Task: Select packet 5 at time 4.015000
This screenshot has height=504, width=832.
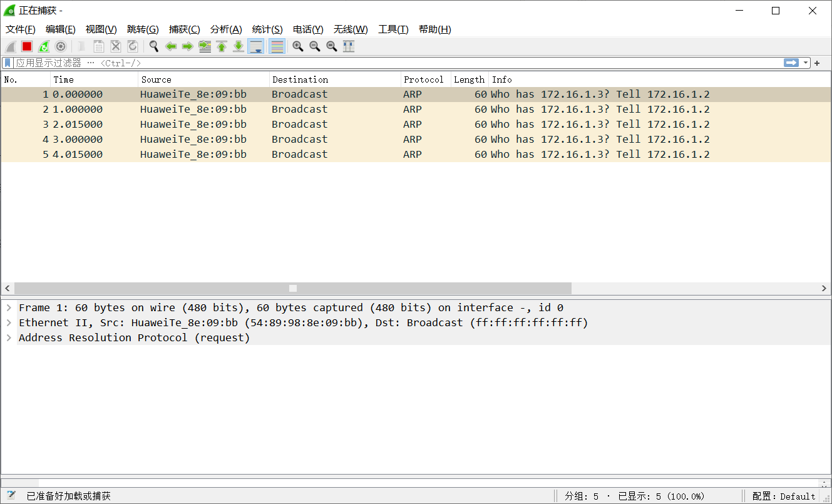Action: (416, 155)
